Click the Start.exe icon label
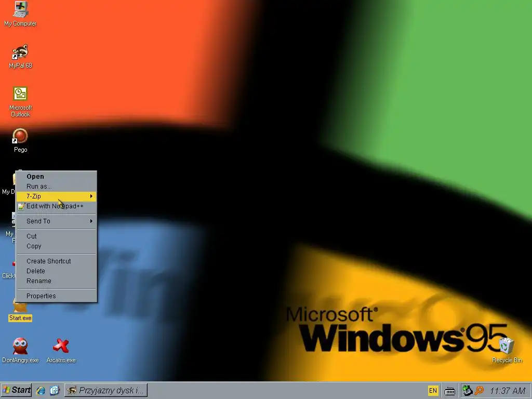 [20, 318]
